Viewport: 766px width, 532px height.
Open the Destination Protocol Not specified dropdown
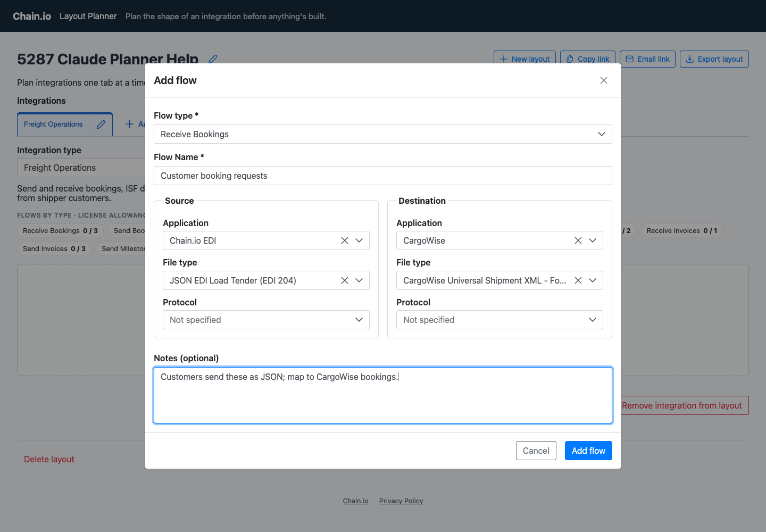[499, 320]
